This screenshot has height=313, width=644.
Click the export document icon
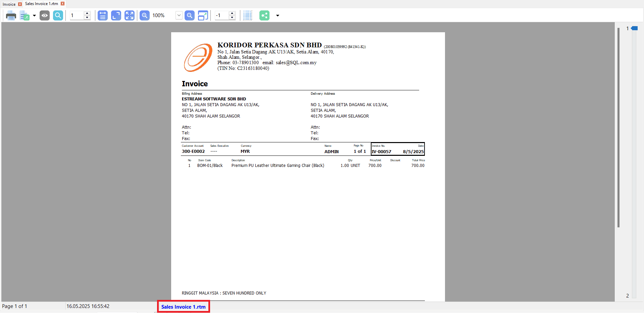24,15
